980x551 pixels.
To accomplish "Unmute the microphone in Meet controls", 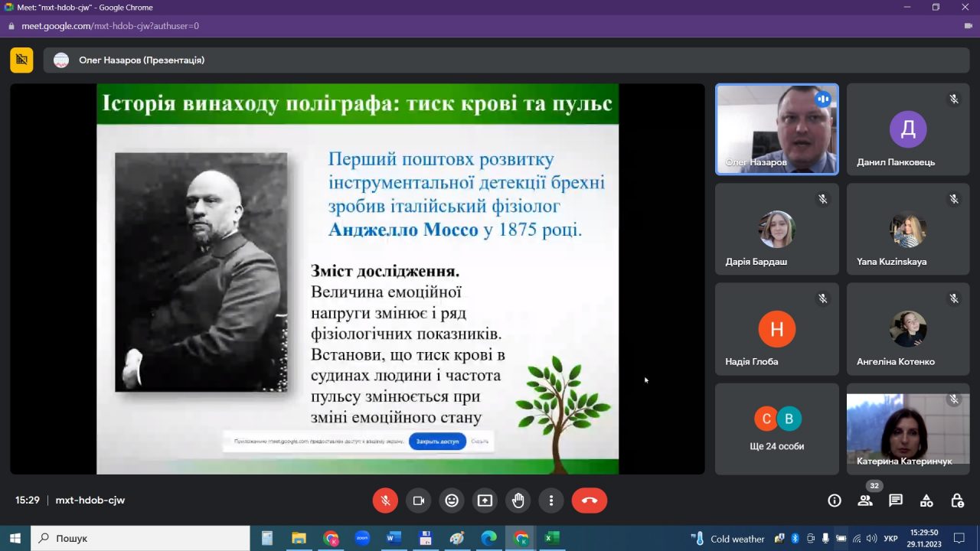I will [x=385, y=500].
